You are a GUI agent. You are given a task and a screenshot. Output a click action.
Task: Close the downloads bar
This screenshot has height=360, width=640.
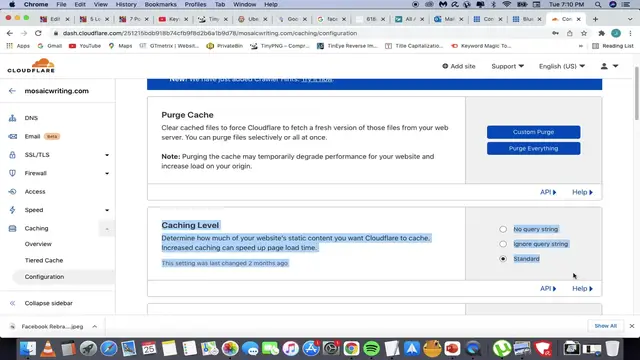pyautogui.click(x=632, y=326)
